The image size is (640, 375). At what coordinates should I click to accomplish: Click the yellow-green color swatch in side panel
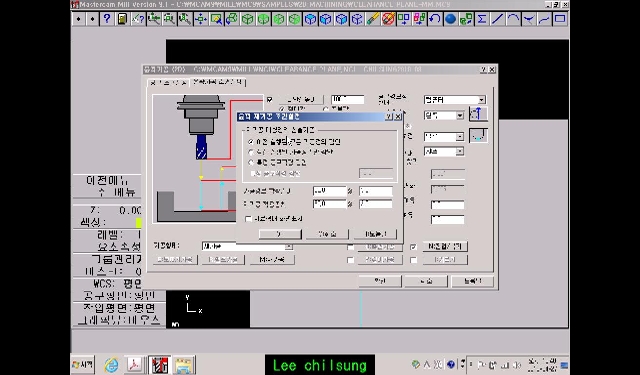tap(138, 223)
